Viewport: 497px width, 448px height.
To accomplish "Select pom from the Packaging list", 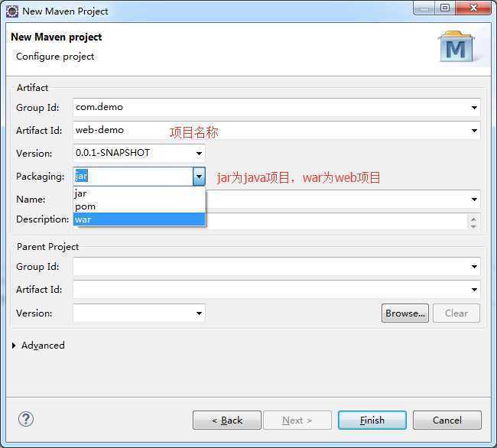I will [139, 206].
